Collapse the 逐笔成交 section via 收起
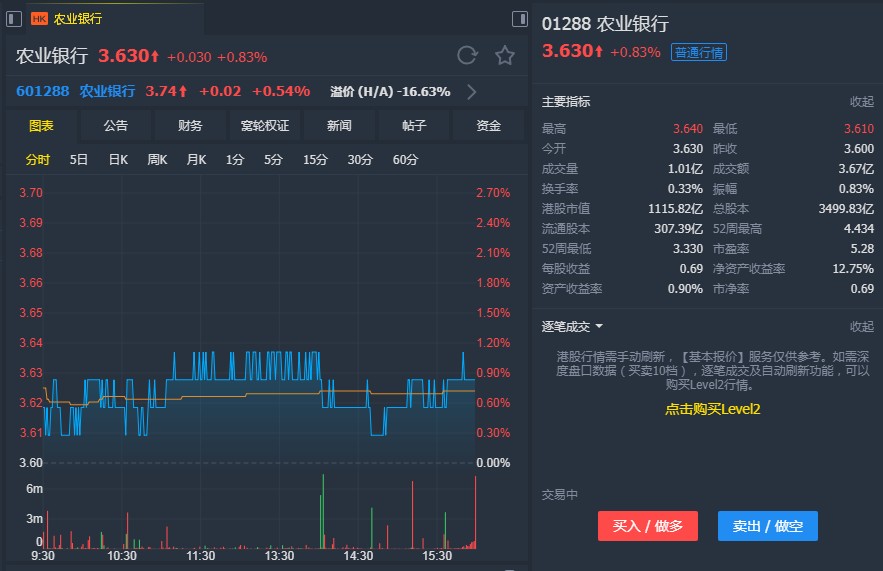The image size is (883, 571). pos(861,327)
